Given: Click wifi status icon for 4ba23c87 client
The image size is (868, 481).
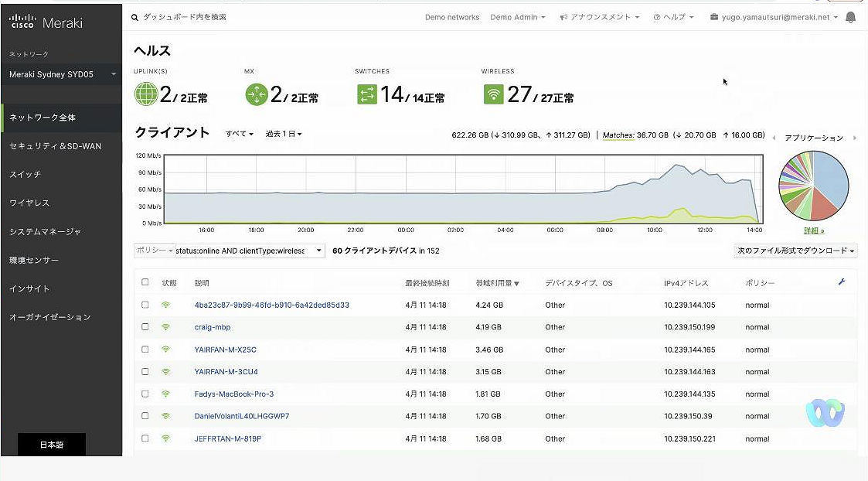Looking at the screenshot, I should pos(165,305).
